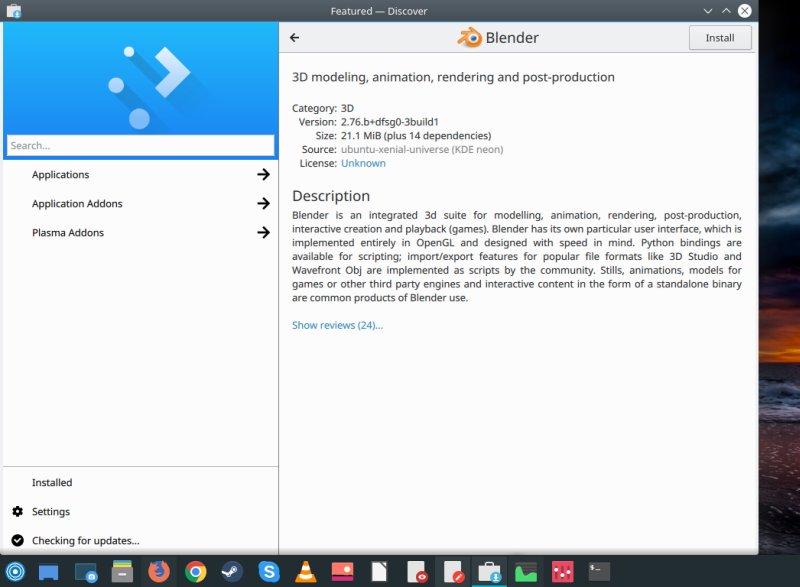Click the keep-above chevron in title bar
This screenshot has width=800, height=587.
726,11
